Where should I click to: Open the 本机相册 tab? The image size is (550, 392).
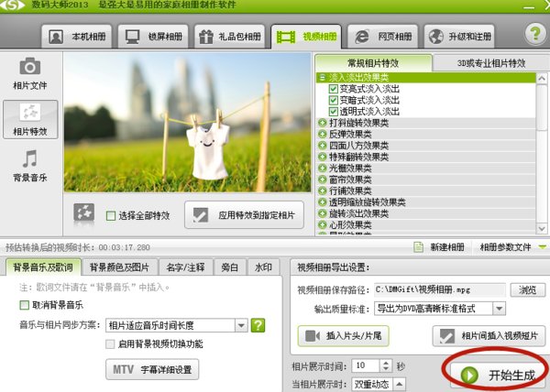pos(76,37)
